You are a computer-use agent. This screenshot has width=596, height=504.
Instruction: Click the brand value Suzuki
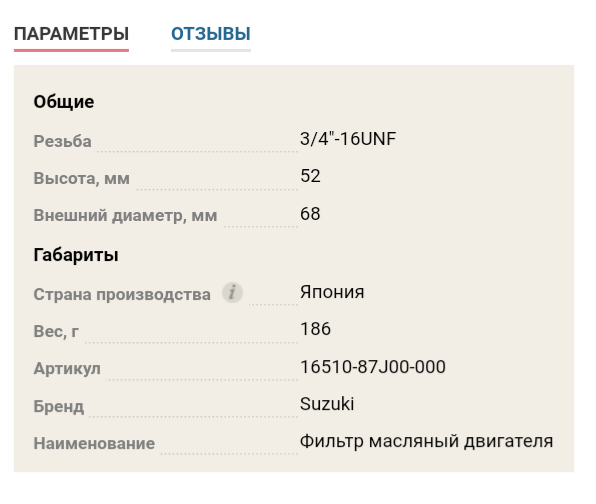click(x=327, y=404)
